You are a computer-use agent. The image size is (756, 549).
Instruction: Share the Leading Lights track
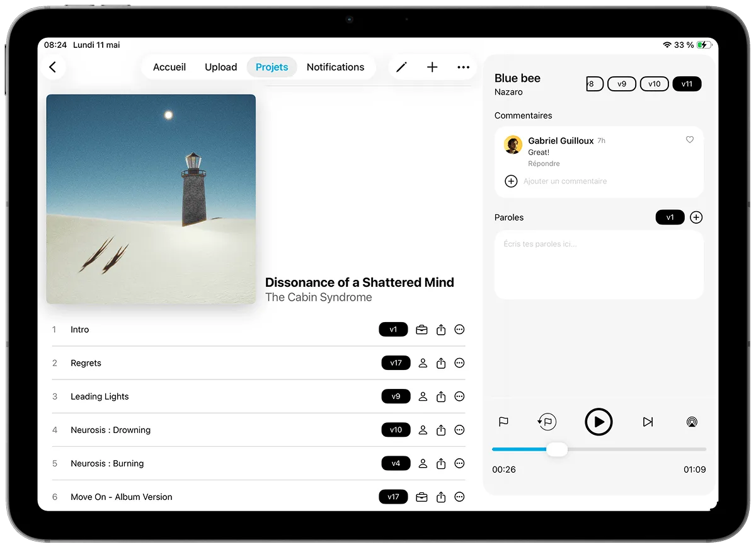tap(441, 396)
